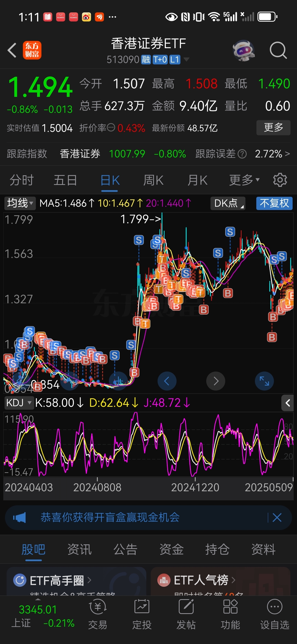The width and height of the screenshot is (297, 644).
Task: Tap the megaphone announcement icon
Action: coord(20,518)
